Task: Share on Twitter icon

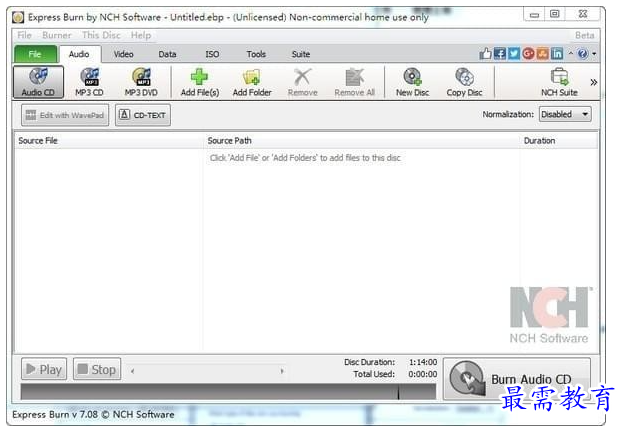Action: (x=514, y=53)
